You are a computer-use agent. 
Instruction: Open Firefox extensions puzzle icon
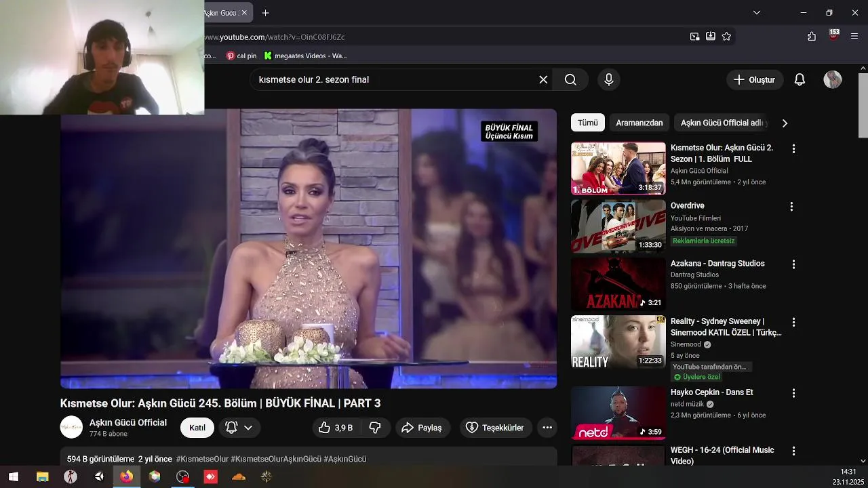pos(812,37)
